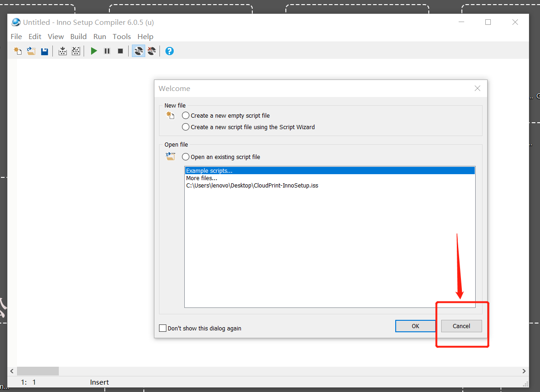Open the Edit menu
540x392 pixels.
pyautogui.click(x=35, y=36)
